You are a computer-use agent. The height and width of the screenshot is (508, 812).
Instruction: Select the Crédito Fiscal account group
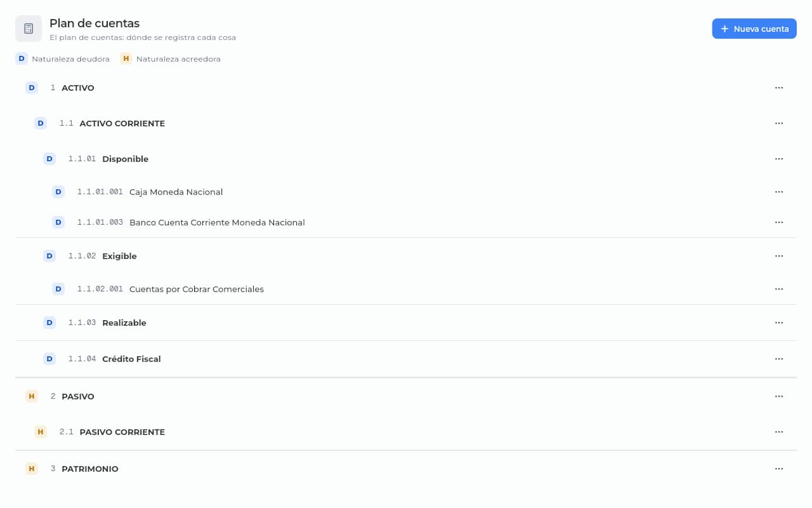[x=406, y=359]
